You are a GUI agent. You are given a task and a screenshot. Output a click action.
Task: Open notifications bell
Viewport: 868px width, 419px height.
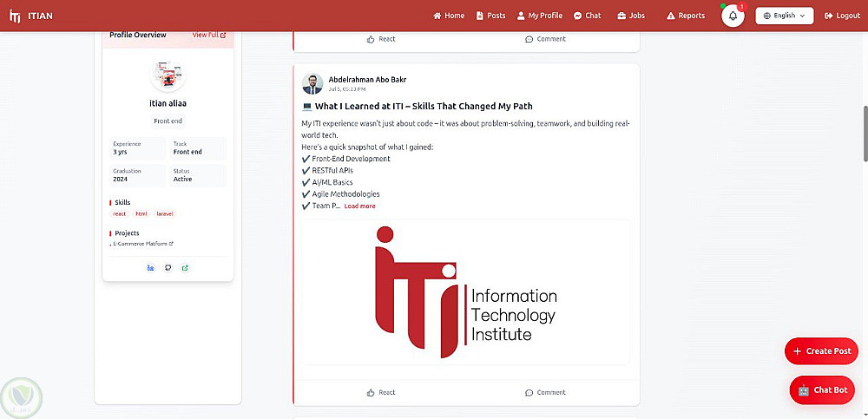(733, 16)
